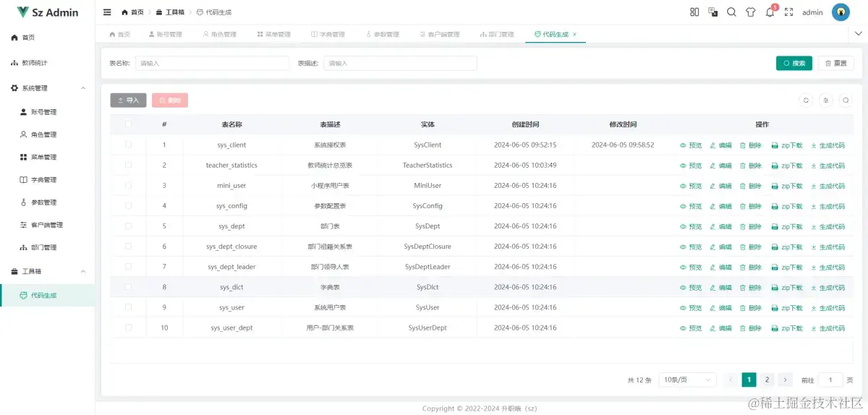Focus the 表描述 input field
868x415 pixels.
click(x=400, y=64)
